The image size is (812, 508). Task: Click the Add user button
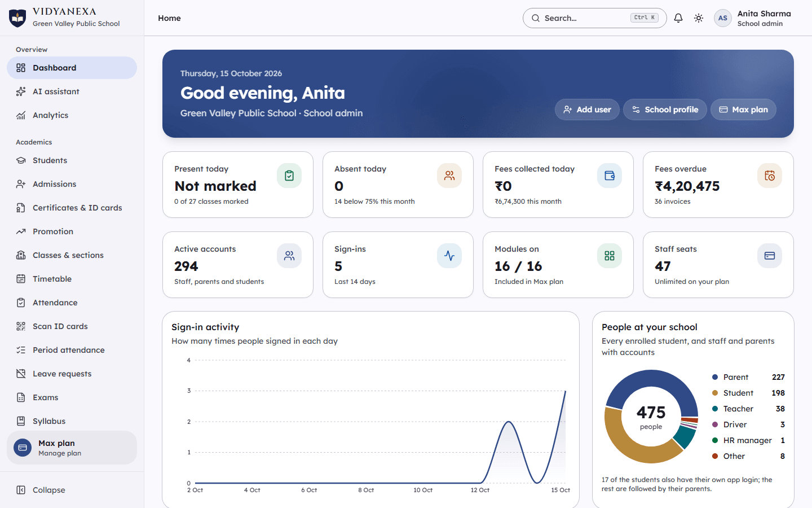tap(587, 110)
